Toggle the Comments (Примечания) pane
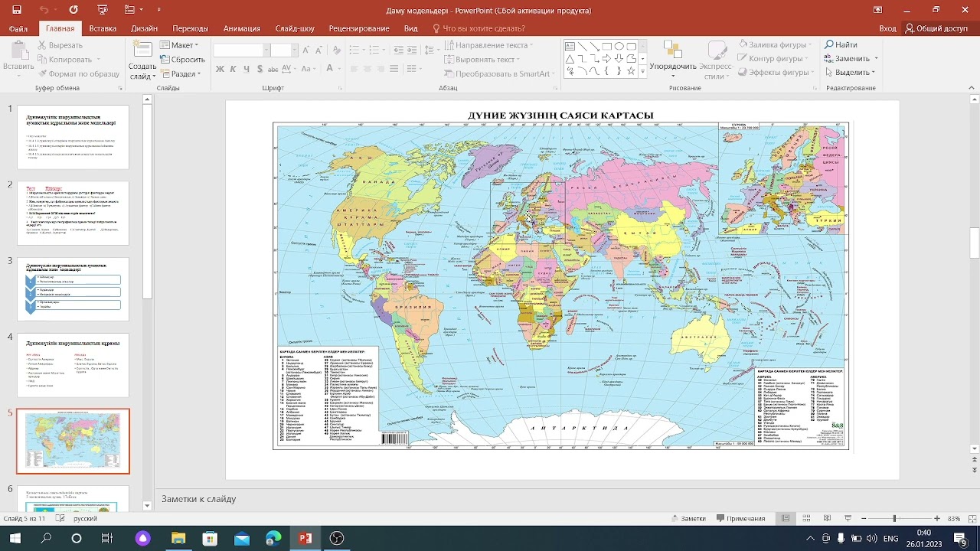 coord(740,518)
